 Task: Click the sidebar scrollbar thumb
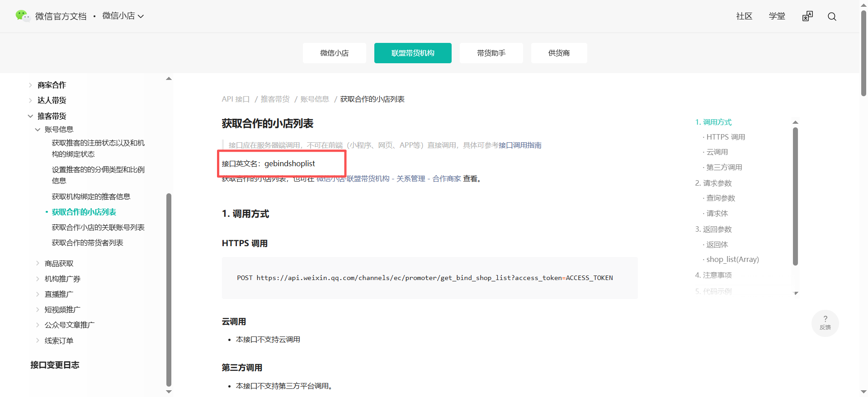click(x=169, y=290)
